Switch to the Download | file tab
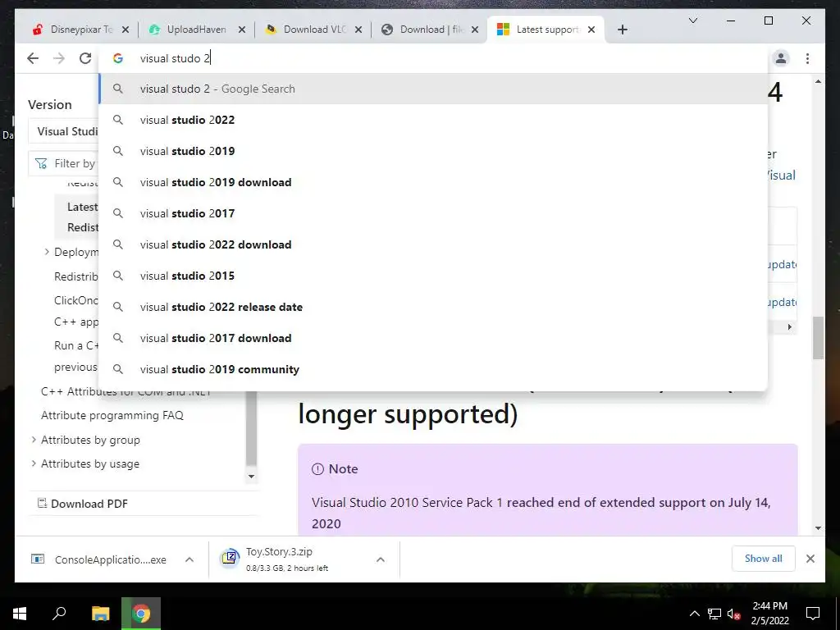The width and height of the screenshot is (840, 630). click(430, 30)
